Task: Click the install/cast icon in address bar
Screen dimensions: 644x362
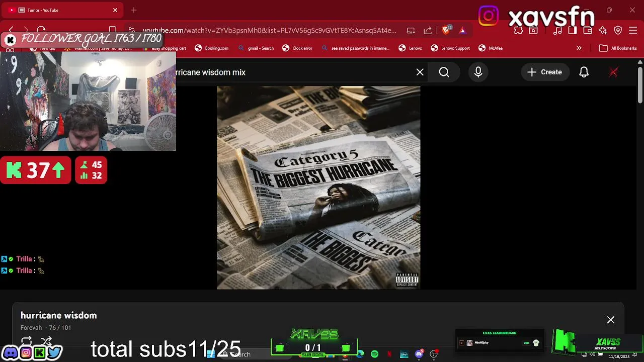Action: click(x=411, y=30)
